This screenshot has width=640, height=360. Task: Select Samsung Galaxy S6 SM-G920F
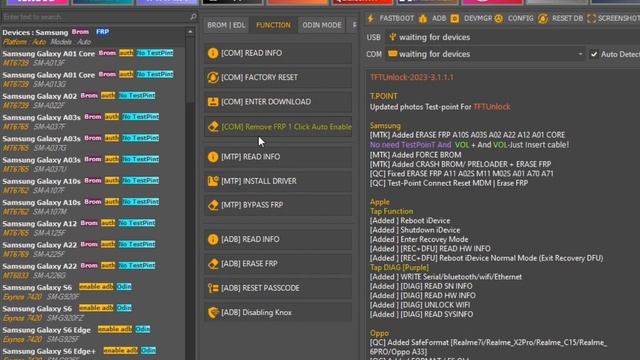tap(93, 291)
